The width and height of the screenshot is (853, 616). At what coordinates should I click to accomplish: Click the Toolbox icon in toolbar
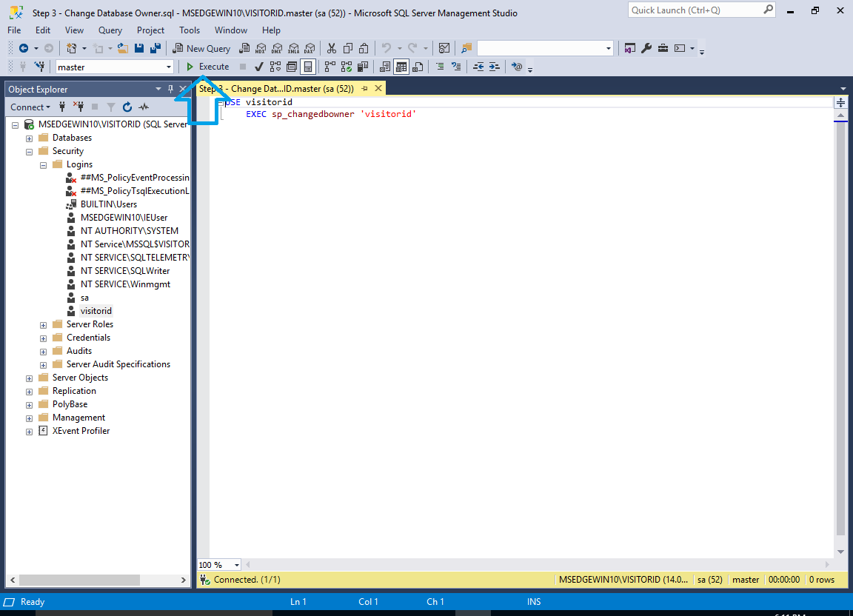coord(662,48)
